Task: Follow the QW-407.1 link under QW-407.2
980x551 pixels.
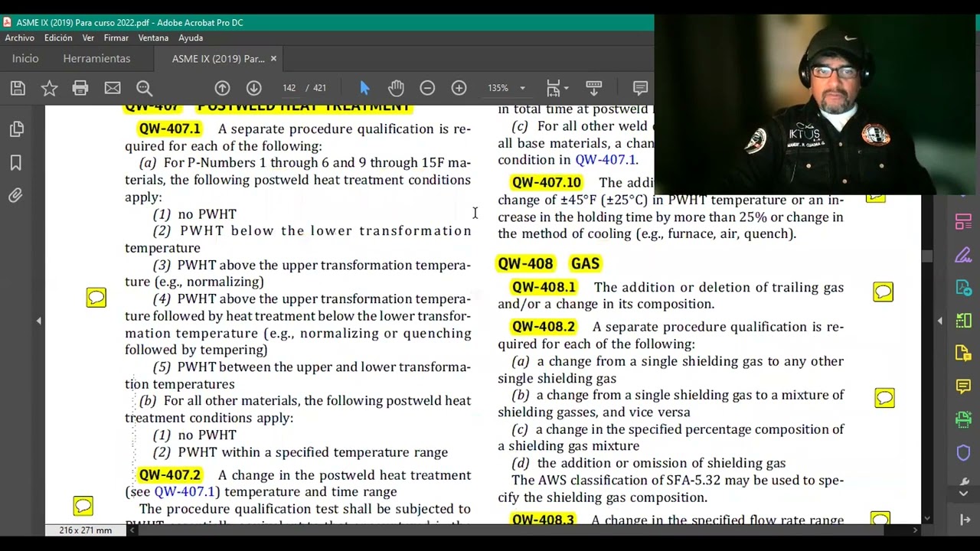Action: [x=185, y=492]
